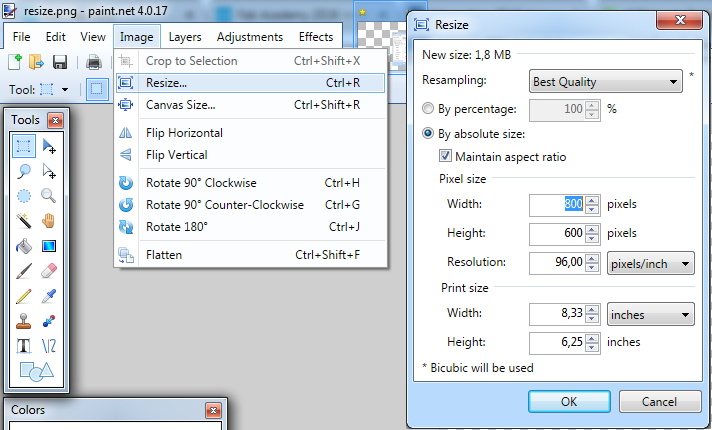Choose Canvas Size... menu entry

(x=250, y=105)
